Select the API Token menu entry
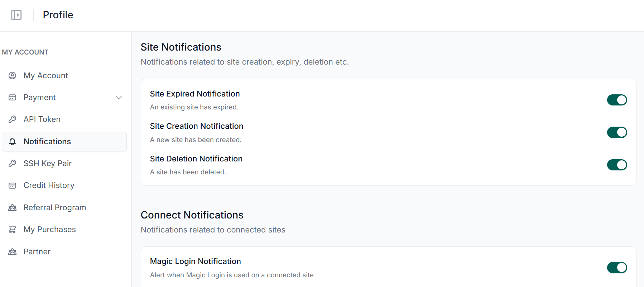Image resolution: width=644 pixels, height=287 pixels. point(42,119)
